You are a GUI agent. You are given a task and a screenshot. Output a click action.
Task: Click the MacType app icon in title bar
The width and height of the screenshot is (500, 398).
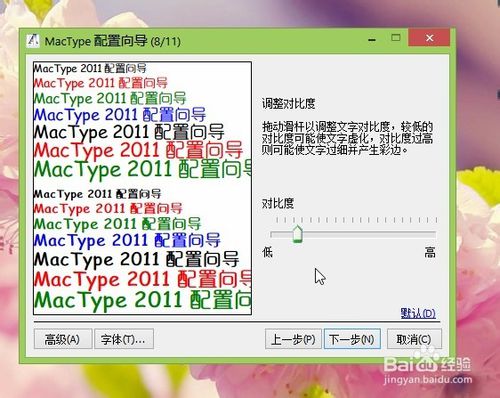[x=33, y=41]
